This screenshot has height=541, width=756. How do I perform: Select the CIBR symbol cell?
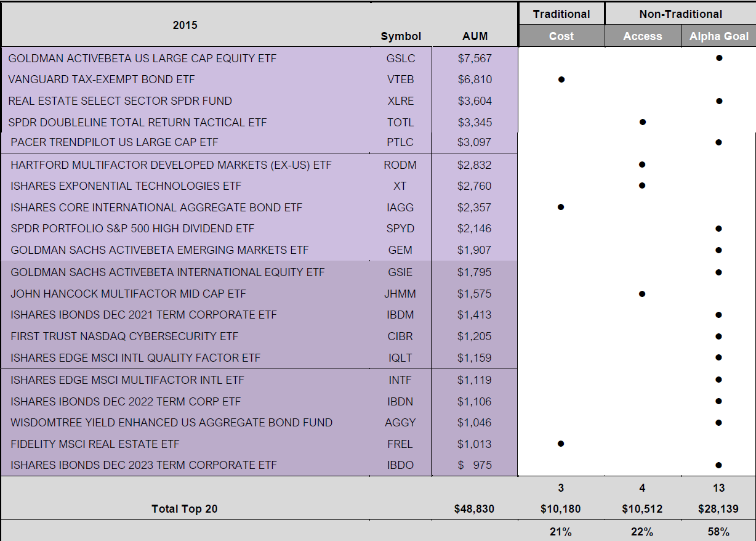click(x=400, y=336)
